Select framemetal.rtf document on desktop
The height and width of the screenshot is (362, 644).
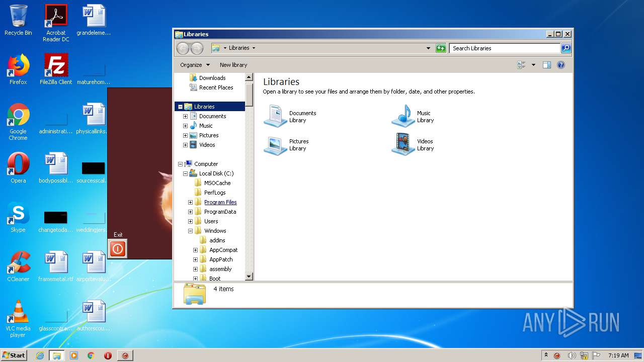[x=56, y=266]
